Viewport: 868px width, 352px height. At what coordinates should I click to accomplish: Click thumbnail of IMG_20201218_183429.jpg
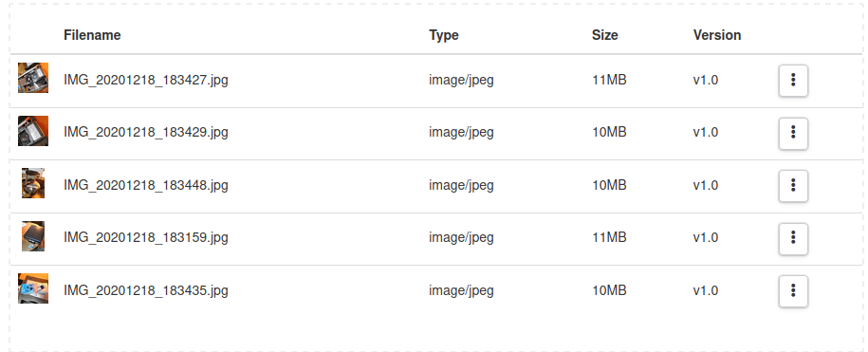pos(33,131)
